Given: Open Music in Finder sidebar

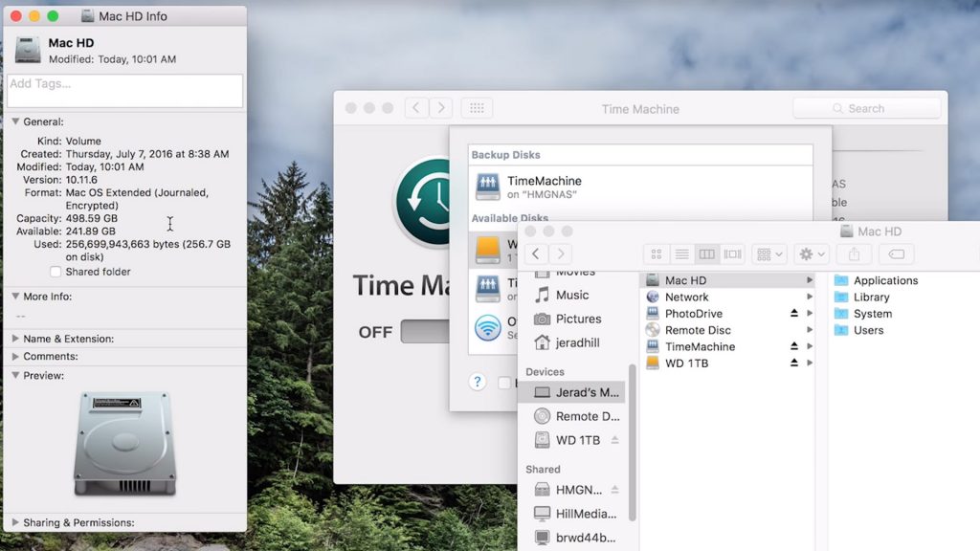Looking at the screenshot, I should tap(572, 295).
